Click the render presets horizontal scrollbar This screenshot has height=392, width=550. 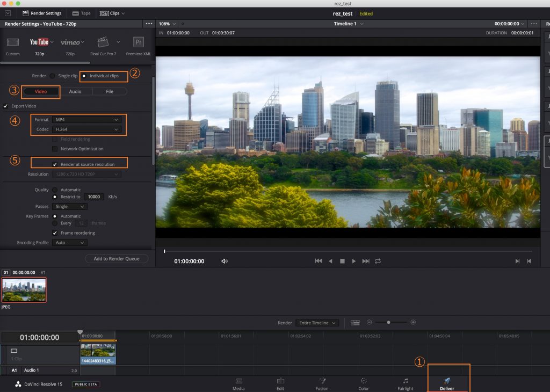point(45,63)
